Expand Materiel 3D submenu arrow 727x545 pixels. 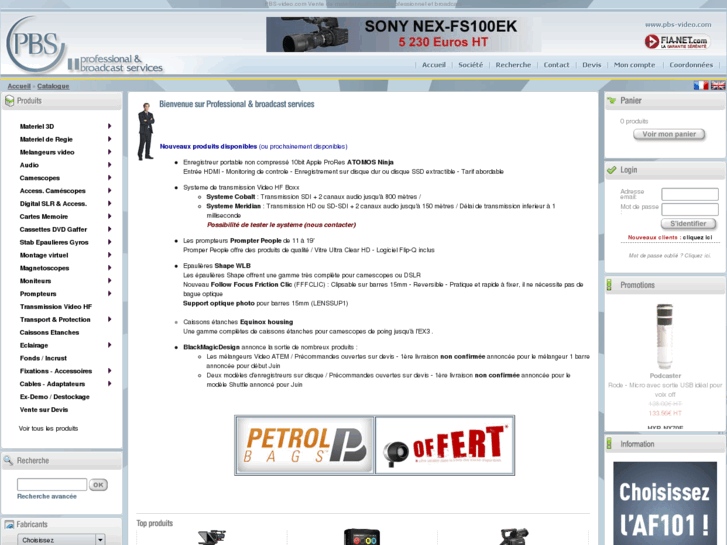click(x=109, y=126)
